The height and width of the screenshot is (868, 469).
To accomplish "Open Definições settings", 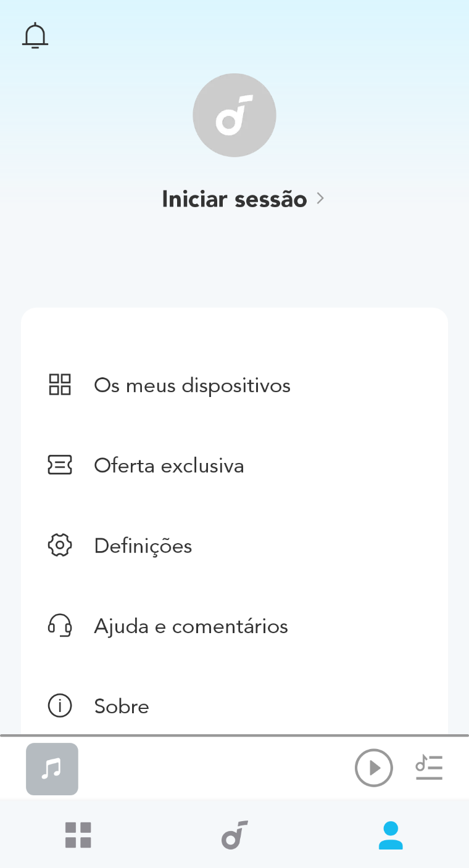I will pos(143,546).
